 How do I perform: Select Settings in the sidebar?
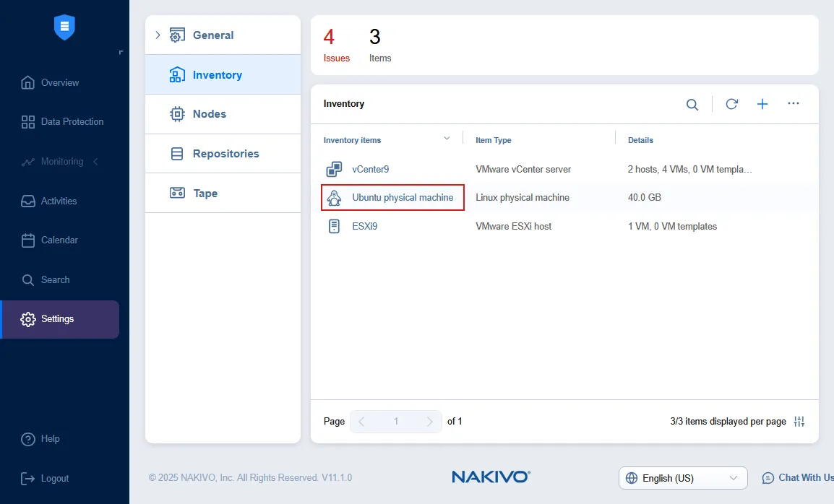[x=60, y=319]
